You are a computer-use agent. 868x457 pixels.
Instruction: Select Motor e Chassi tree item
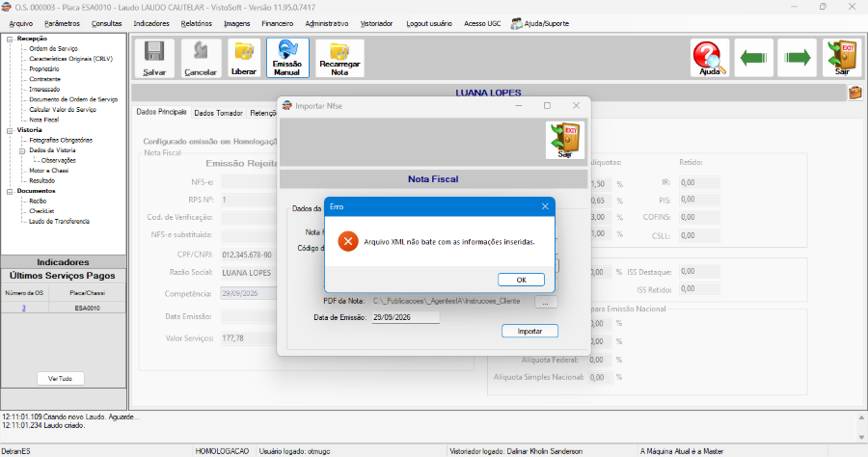(49, 171)
